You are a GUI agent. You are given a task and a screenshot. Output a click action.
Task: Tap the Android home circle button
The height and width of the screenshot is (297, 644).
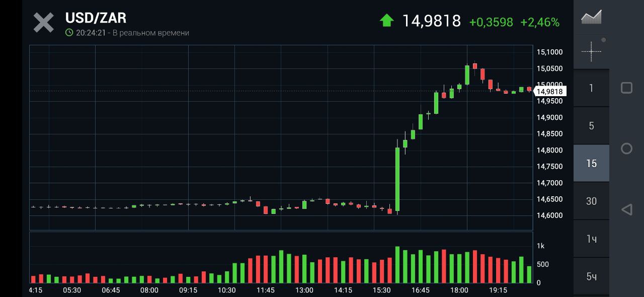pyautogui.click(x=626, y=148)
